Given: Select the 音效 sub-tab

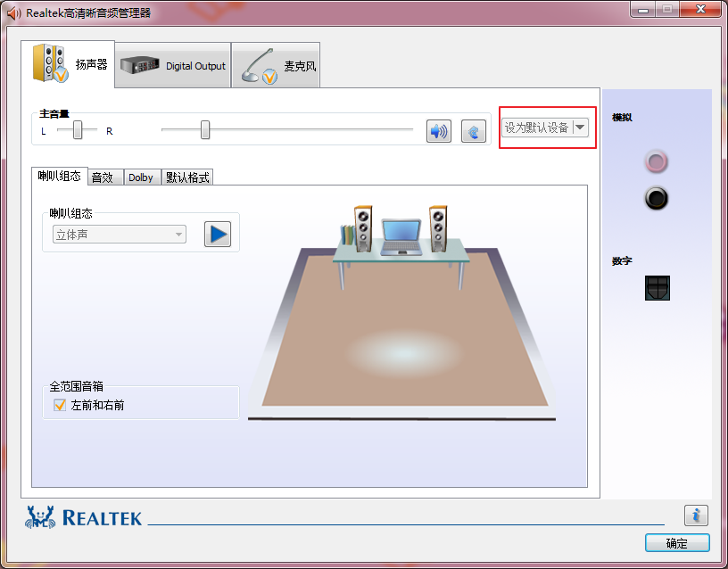Looking at the screenshot, I should pyautogui.click(x=105, y=177).
